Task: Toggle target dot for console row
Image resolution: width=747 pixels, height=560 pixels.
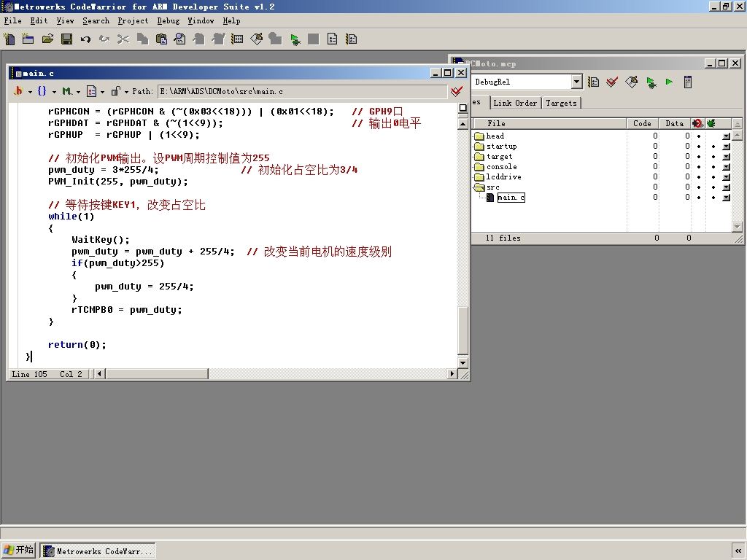Action: (x=699, y=167)
